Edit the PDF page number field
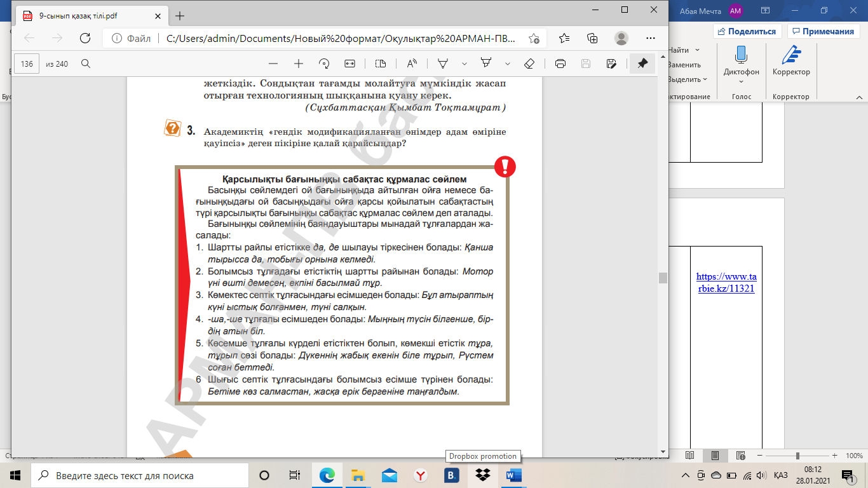The height and width of the screenshot is (488, 868). [x=27, y=64]
